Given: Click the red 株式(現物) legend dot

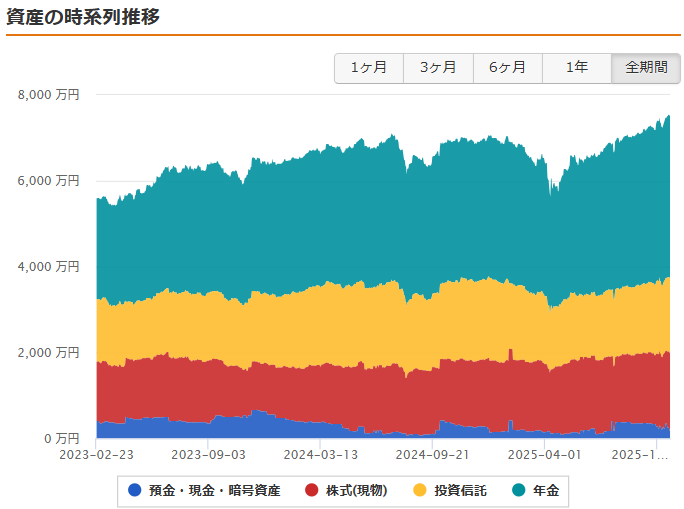Looking at the screenshot, I should (x=311, y=490).
